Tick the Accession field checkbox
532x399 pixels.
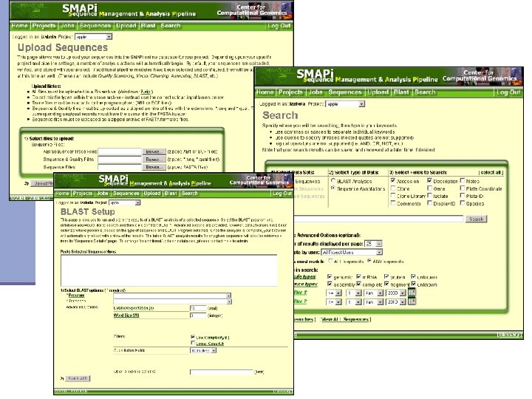point(393,180)
